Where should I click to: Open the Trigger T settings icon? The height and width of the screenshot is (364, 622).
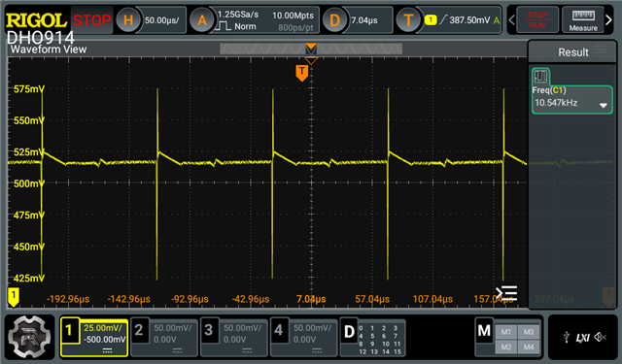pyautogui.click(x=408, y=19)
